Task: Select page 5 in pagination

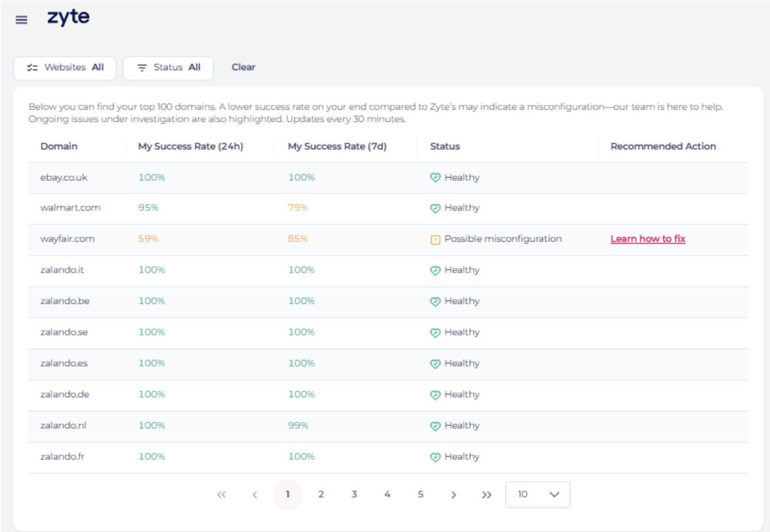Action: (420, 494)
